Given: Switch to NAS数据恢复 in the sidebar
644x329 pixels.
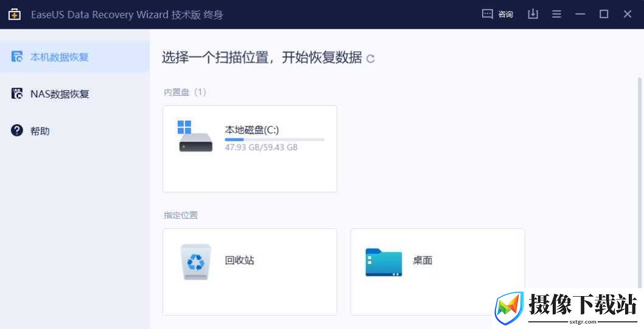Looking at the screenshot, I should point(75,94).
